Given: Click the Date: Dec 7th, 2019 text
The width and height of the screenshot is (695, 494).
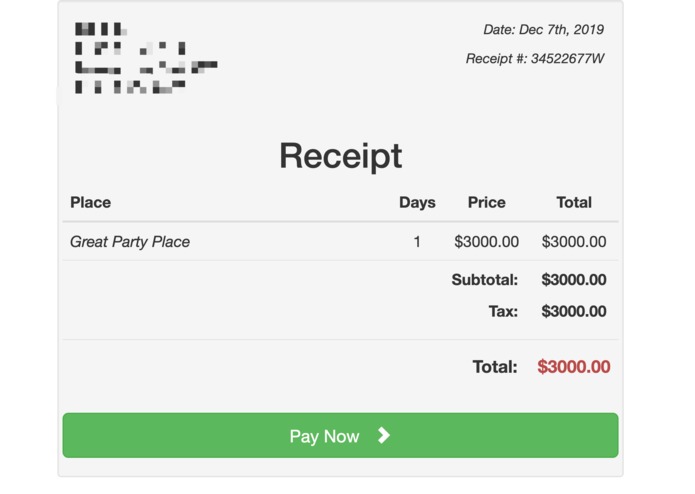Looking at the screenshot, I should click(x=543, y=30).
